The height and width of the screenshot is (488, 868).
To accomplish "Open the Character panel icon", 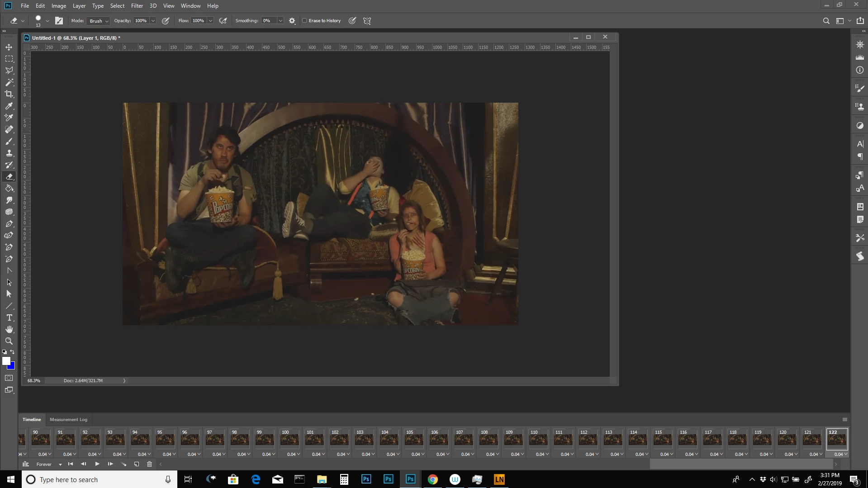I will (860, 144).
